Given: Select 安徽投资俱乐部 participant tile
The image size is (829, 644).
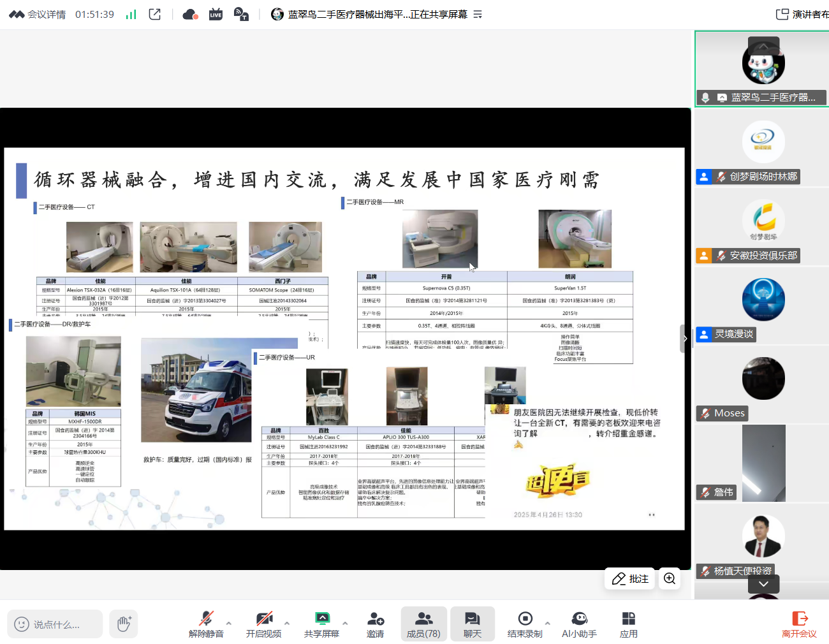Looking at the screenshot, I should [762, 228].
